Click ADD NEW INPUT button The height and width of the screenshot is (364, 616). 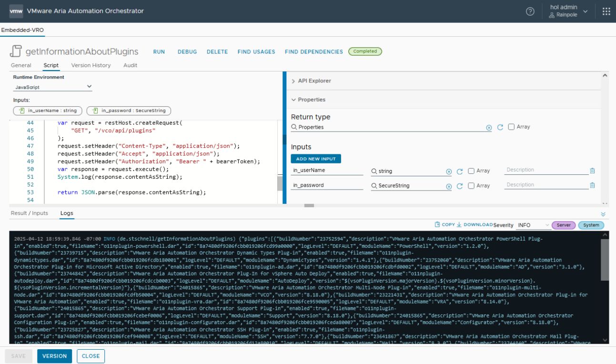pyautogui.click(x=316, y=159)
